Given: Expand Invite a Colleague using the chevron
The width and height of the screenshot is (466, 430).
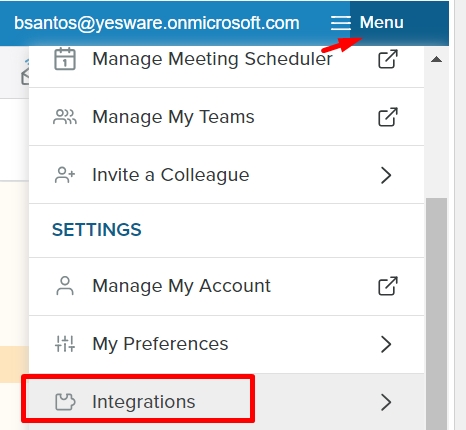Looking at the screenshot, I should 386,175.
